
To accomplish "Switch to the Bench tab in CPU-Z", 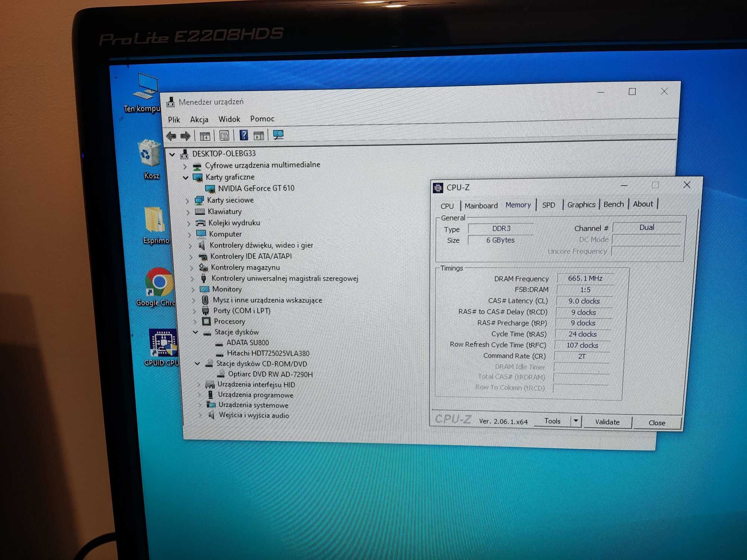I will pyautogui.click(x=614, y=204).
